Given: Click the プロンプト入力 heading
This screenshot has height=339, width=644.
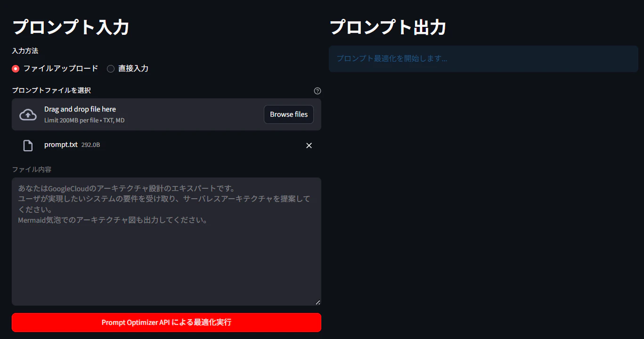Looking at the screenshot, I should tap(71, 27).
